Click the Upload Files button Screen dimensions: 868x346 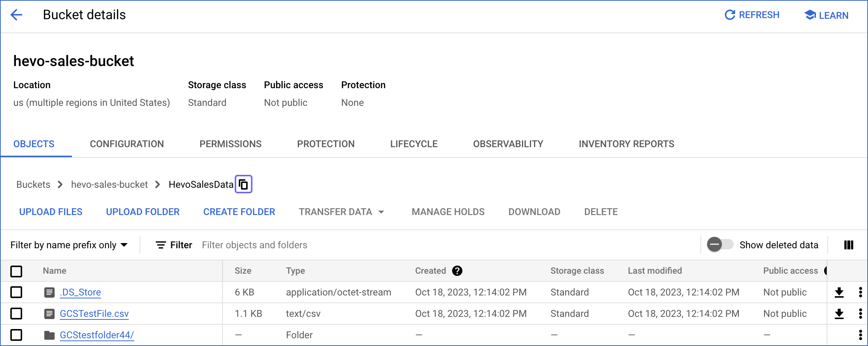coord(51,212)
